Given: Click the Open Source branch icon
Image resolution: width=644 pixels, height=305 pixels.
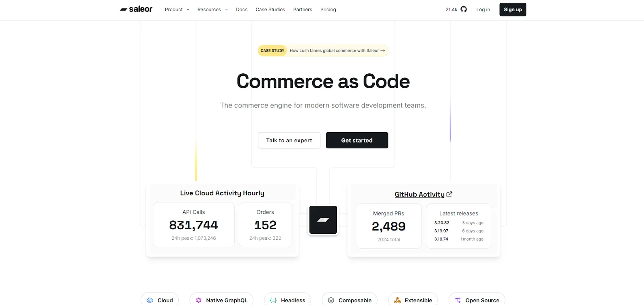Looking at the screenshot, I should tap(458, 300).
